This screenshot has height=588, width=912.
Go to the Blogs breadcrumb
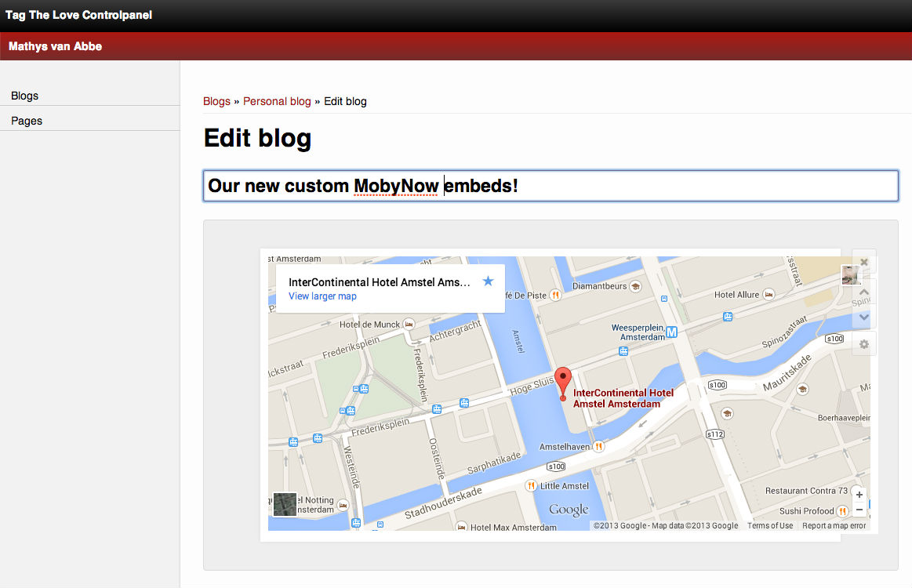[216, 101]
